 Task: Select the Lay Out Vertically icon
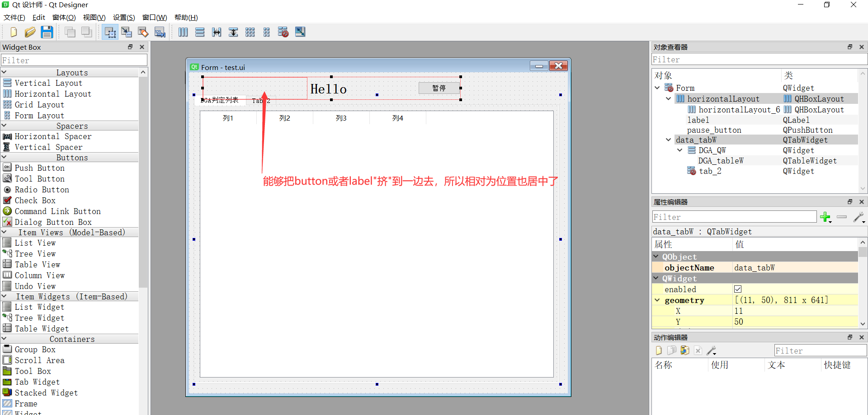(200, 32)
